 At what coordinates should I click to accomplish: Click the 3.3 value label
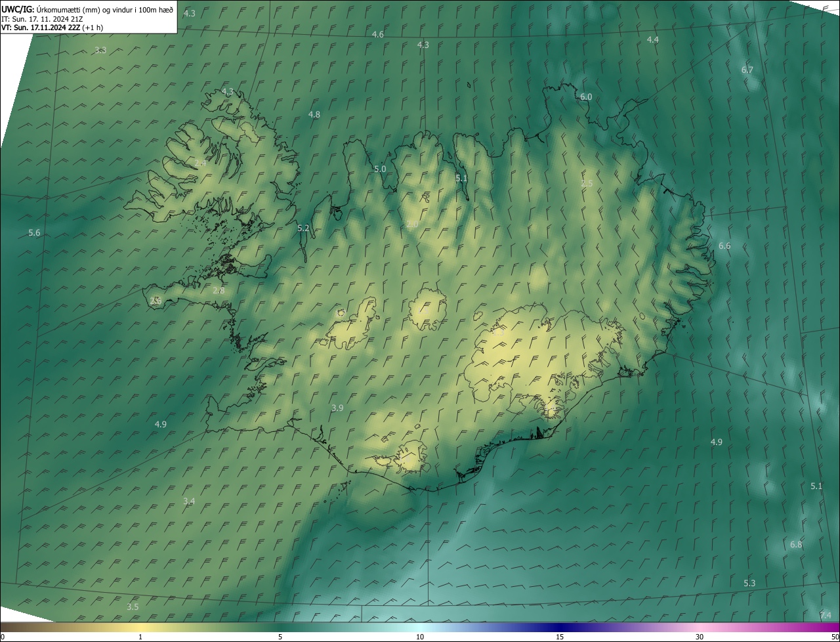[x=100, y=51]
